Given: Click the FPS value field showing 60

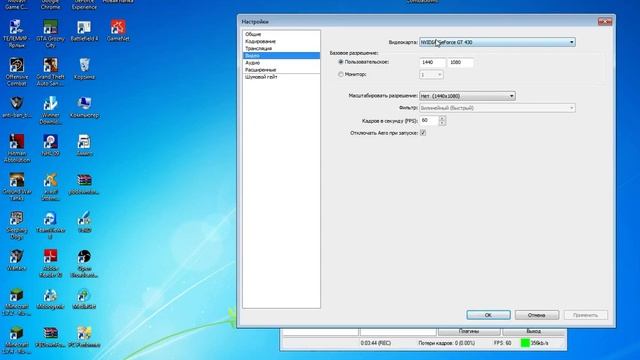Looking at the screenshot, I should [x=429, y=120].
